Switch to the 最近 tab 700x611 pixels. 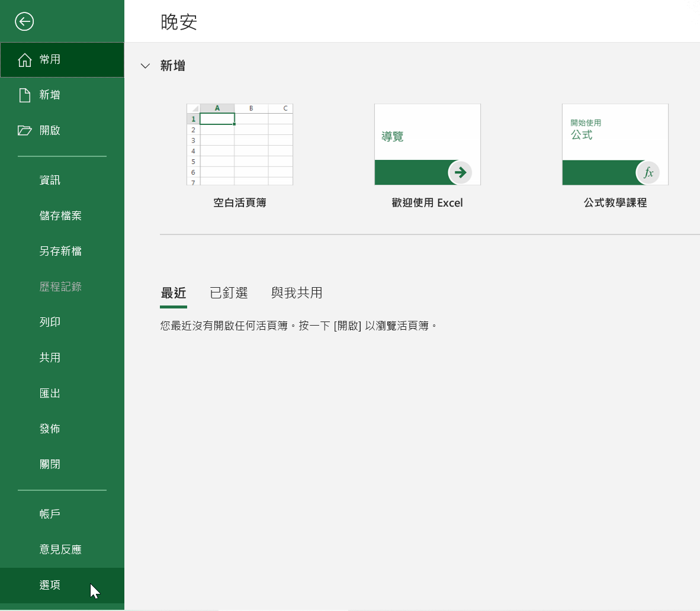[x=173, y=293]
